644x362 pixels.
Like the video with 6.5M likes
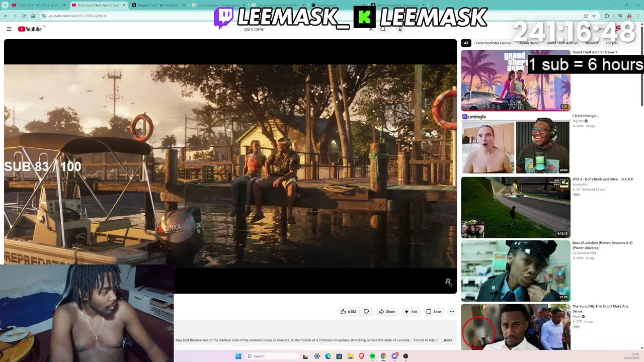click(x=348, y=312)
